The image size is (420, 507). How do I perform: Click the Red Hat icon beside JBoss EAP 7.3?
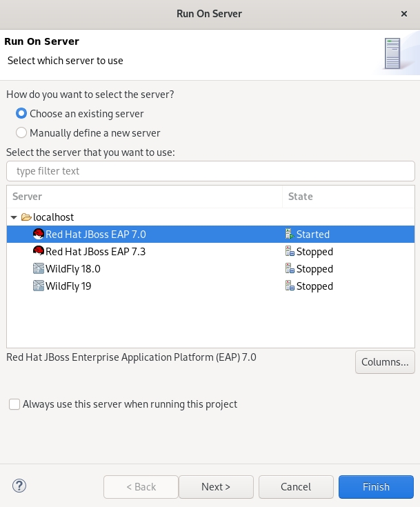(39, 252)
